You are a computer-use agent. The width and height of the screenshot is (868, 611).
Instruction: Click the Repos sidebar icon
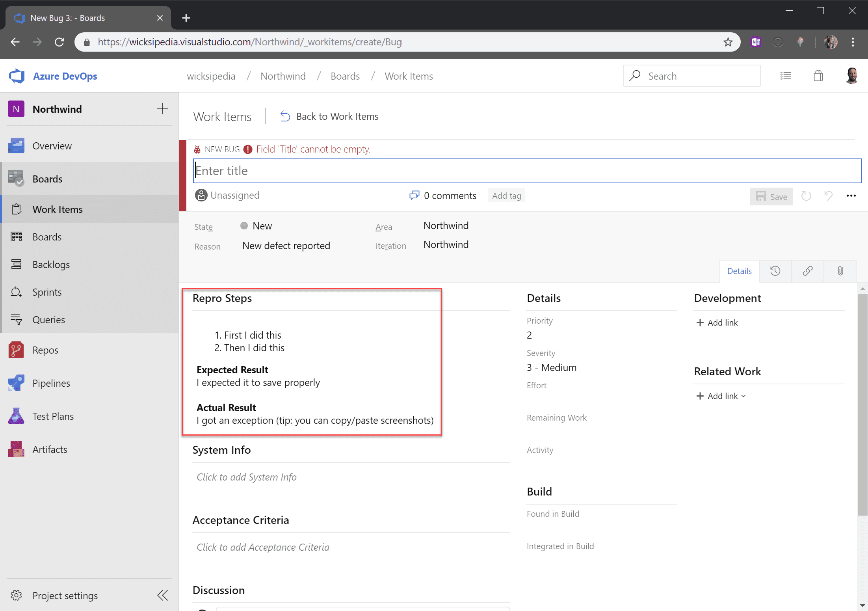click(16, 350)
